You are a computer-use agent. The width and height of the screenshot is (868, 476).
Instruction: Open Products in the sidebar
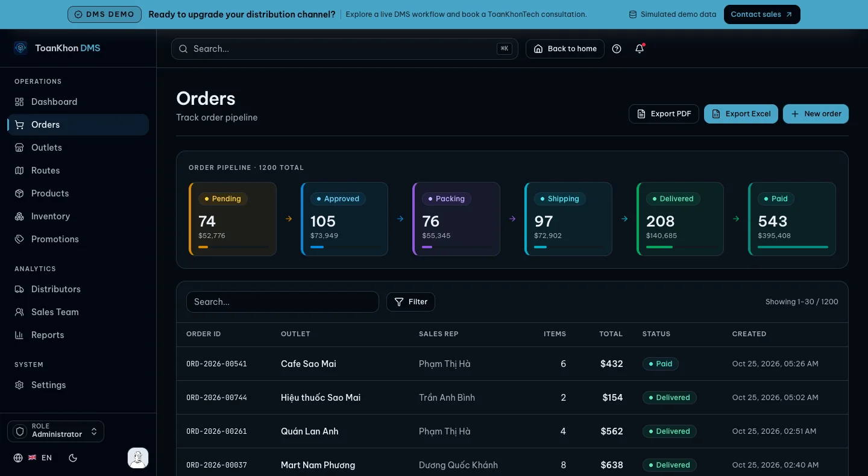(x=78, y=193)
